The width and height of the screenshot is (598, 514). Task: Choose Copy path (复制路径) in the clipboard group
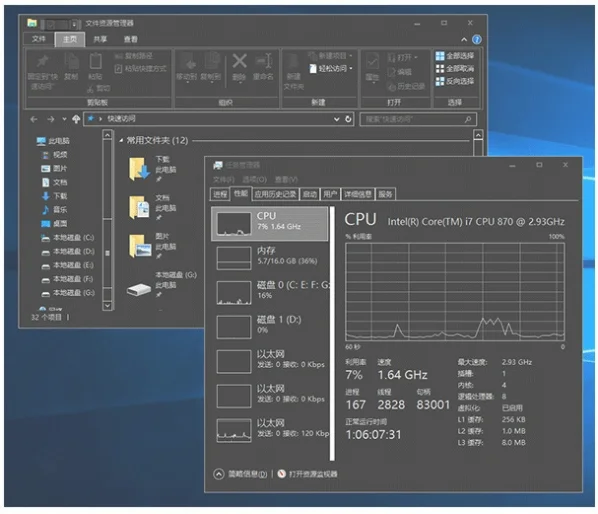pyautogui.click(x=134, y=56)
